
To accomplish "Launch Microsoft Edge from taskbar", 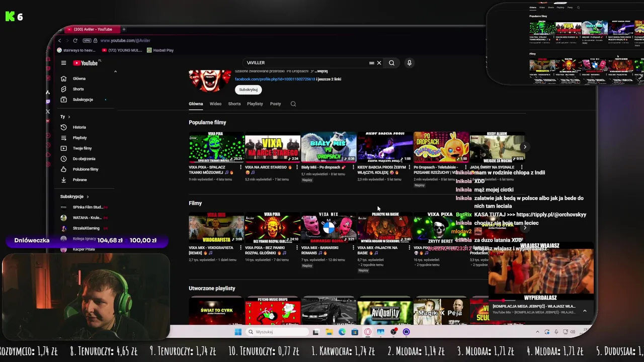I will coord(342,332).
